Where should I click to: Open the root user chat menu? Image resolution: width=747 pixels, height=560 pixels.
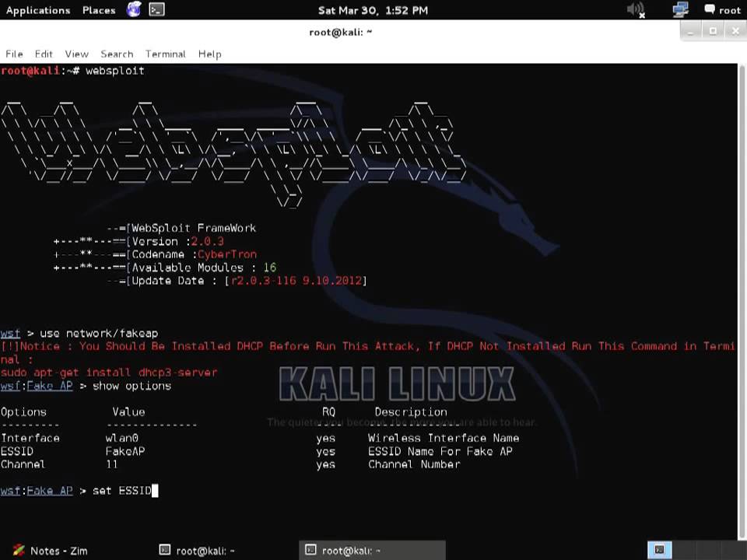coord(722,9)
